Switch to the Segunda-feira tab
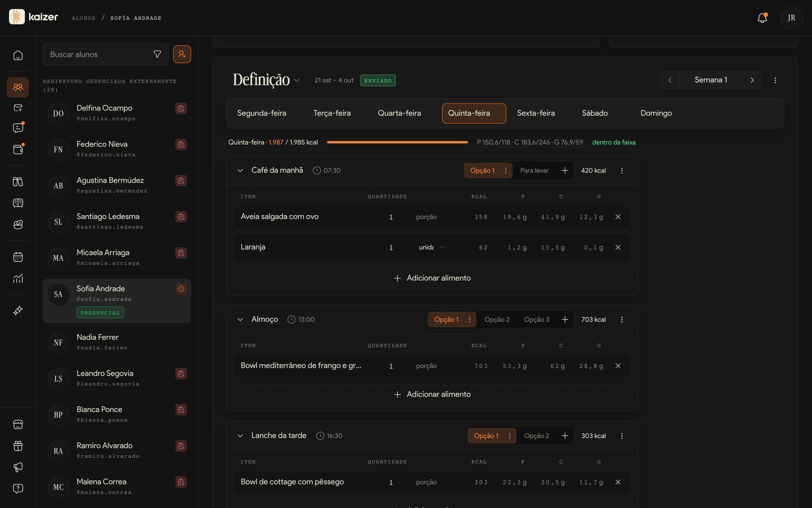 pos(261,113)
